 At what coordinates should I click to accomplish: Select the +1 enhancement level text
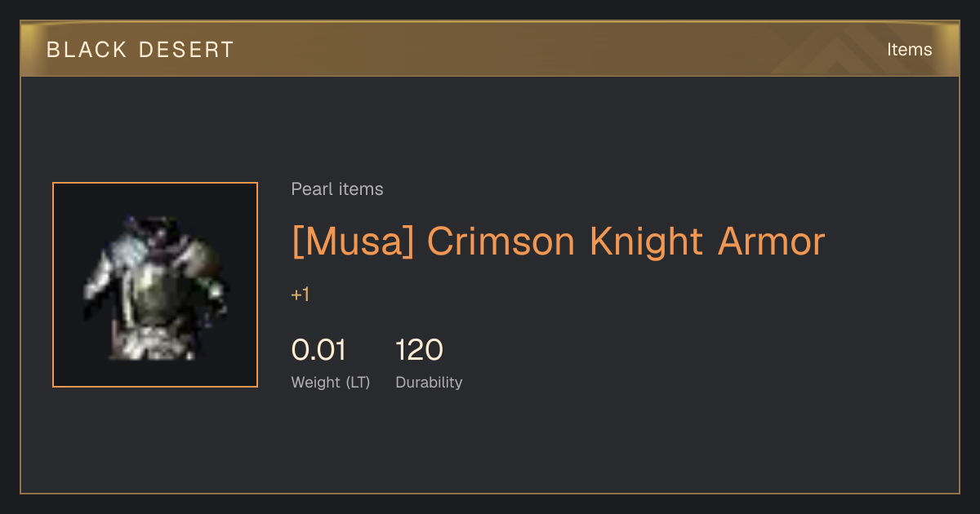(301, 295)
